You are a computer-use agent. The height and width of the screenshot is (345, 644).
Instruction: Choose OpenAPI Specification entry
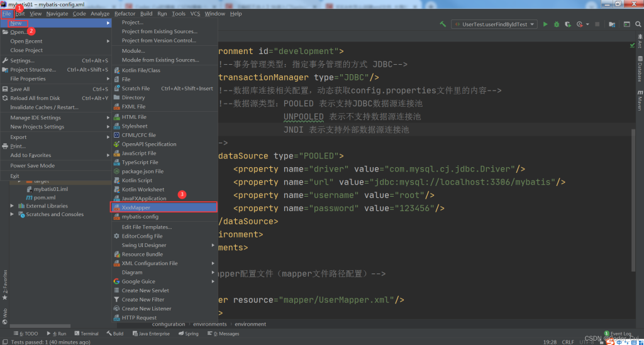(x=164, y=144)
